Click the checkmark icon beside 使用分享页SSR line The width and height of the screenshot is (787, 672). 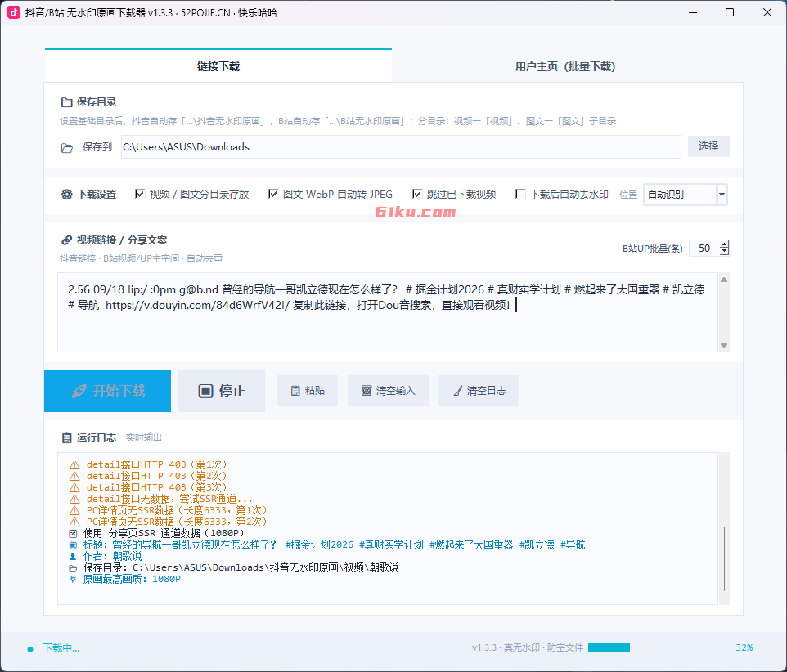[74, 534]
